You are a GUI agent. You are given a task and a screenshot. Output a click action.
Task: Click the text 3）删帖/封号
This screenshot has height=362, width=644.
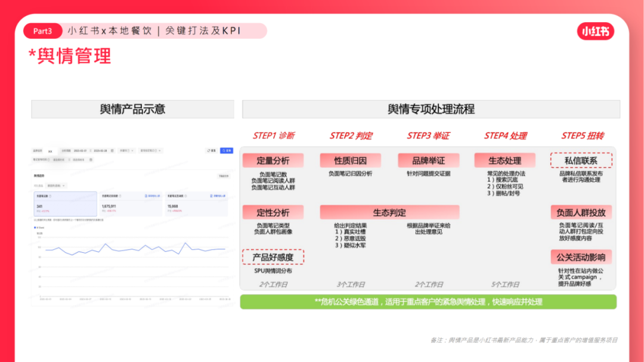tap(503, 193)
